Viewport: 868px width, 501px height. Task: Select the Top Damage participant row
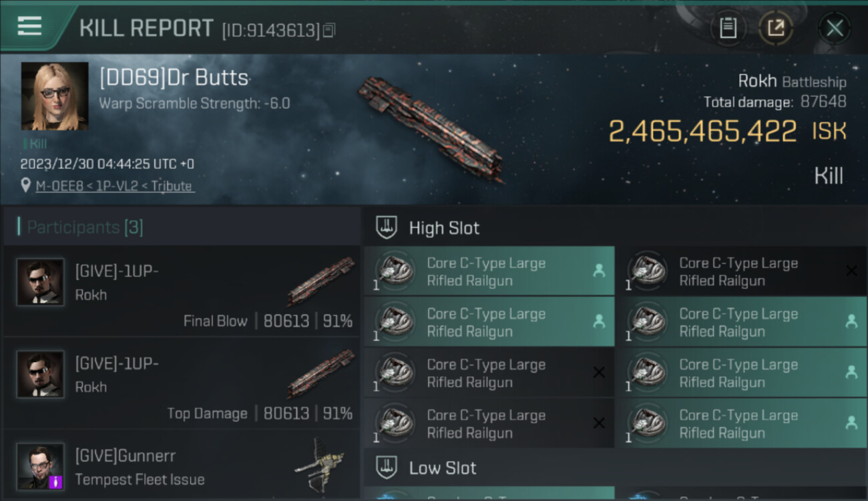click(182, 383)
